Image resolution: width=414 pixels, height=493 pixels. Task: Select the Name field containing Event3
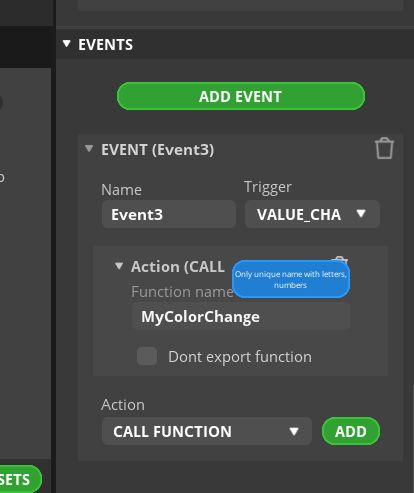pyautogui.click(x=169, y=214)
